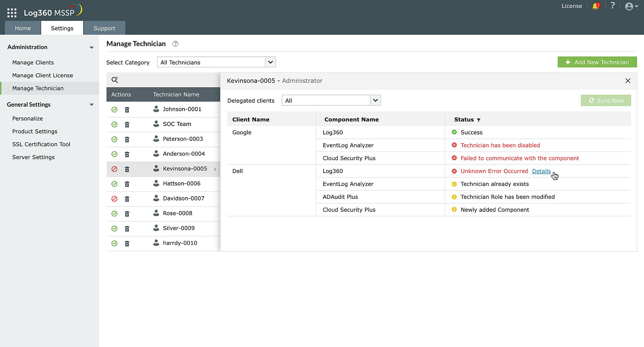Screen dimensions: 644x347
Task: Open the apps grid launcher icon
Action: pos(12,13)
